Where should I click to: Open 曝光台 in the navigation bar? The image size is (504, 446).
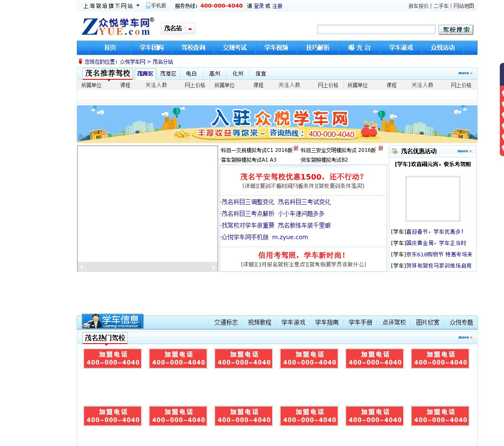[360, 48]
